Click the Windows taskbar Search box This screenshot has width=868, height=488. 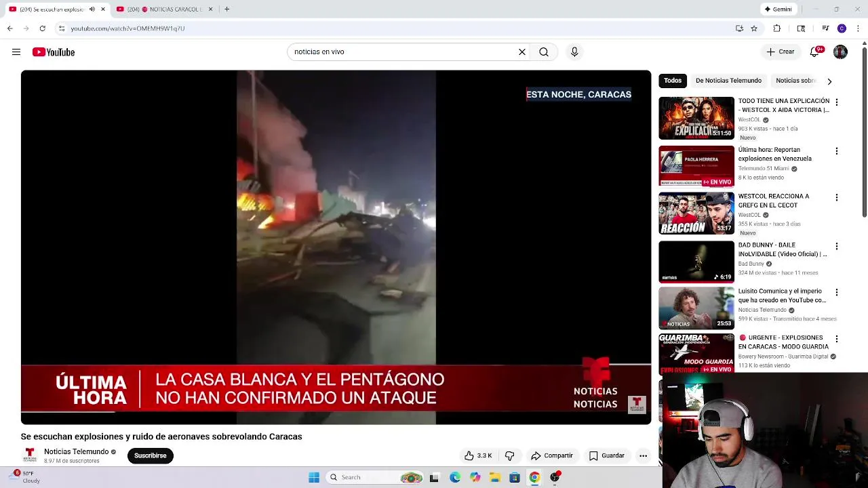click(375, 477)
